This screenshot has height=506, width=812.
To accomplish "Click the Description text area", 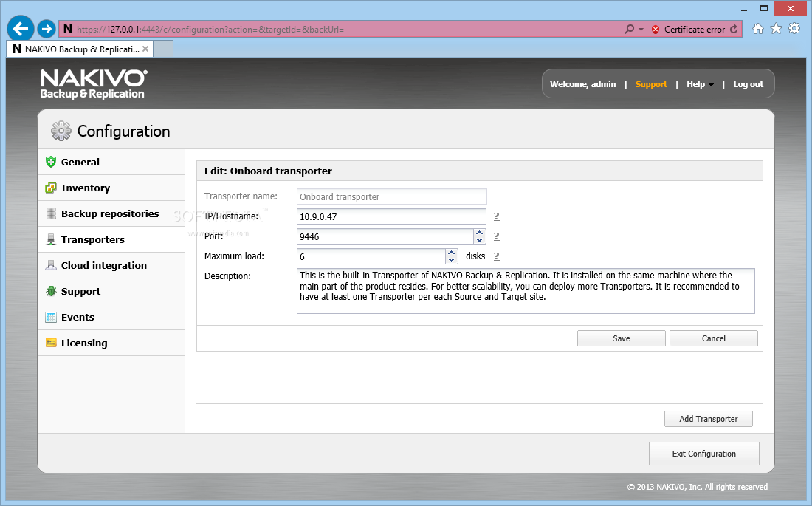I will click(526, 291).
